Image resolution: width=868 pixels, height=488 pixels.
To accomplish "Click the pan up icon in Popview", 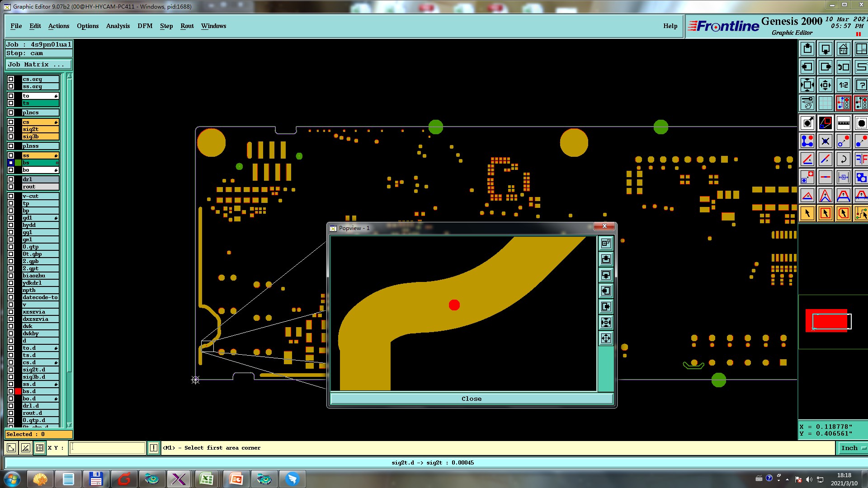I will (606, 259).
